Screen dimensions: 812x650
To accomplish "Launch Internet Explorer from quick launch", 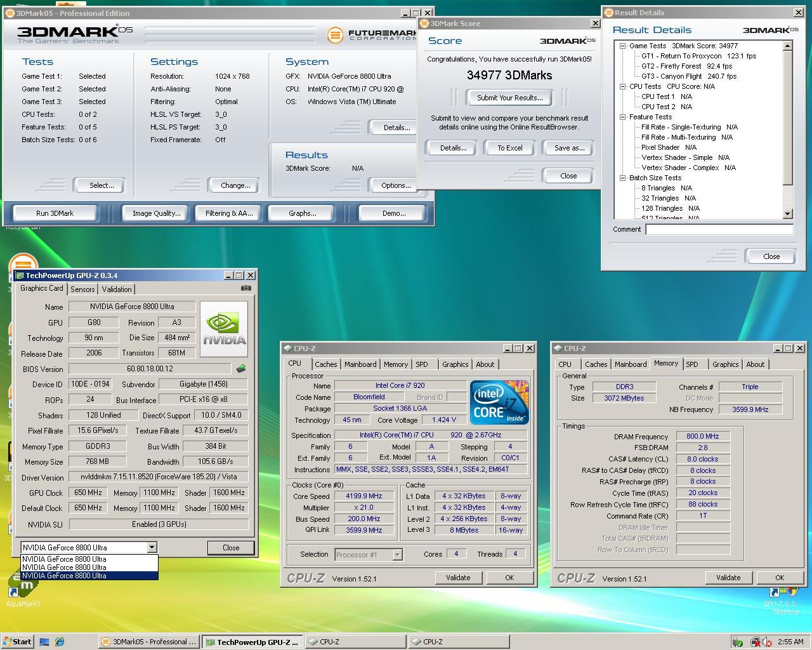I will 60,642.
